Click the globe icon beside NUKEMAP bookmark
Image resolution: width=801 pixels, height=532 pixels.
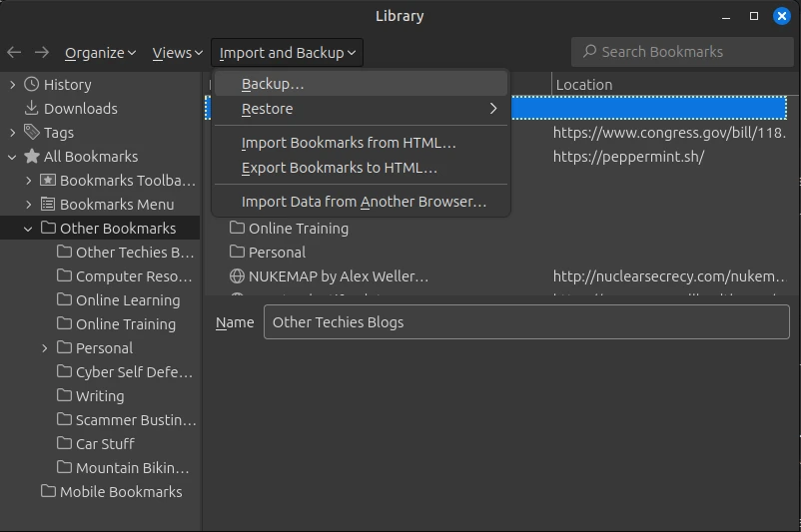(237, 276)
